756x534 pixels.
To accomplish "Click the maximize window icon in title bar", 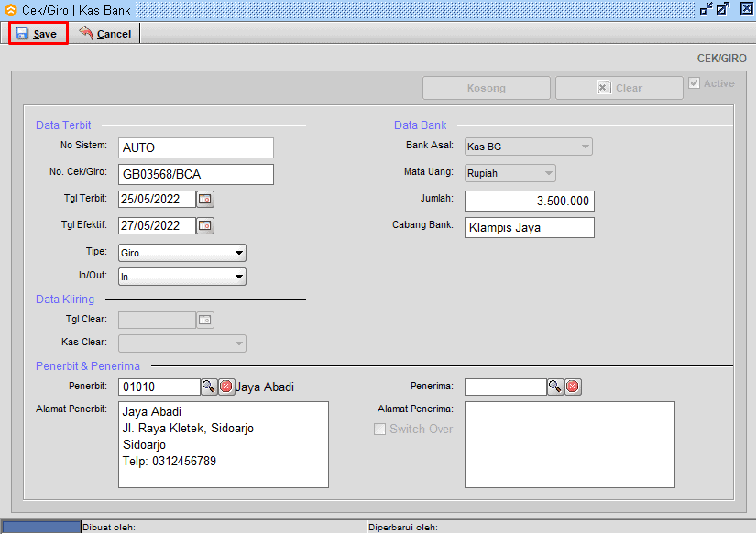I will click(x=723, y=8).
